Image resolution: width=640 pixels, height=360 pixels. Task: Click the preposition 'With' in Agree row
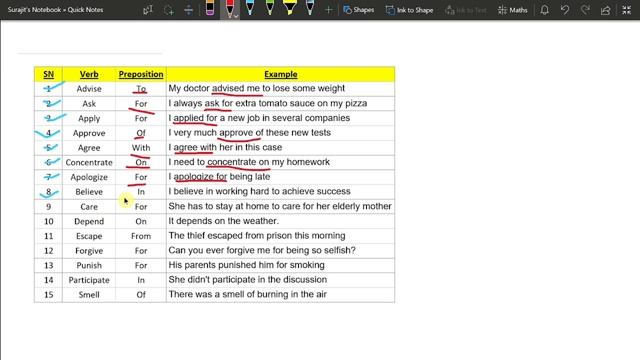coord(141,148)
